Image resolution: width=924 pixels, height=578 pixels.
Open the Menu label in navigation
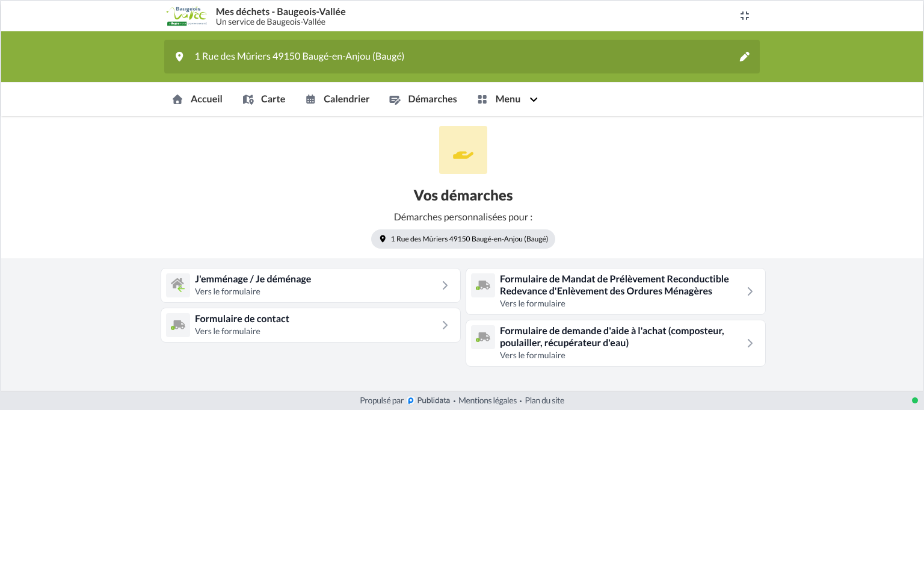508,99
